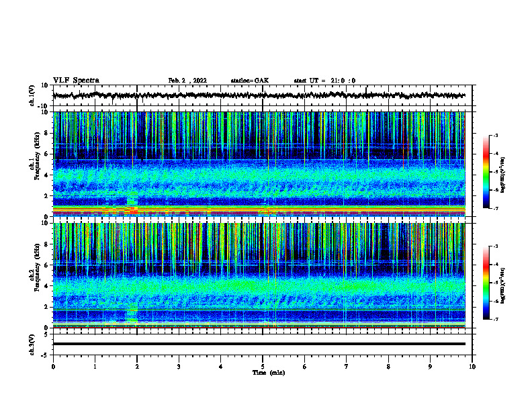
Task: Click the '-7' value on ch.2 color bar
Action: (496, 319)
